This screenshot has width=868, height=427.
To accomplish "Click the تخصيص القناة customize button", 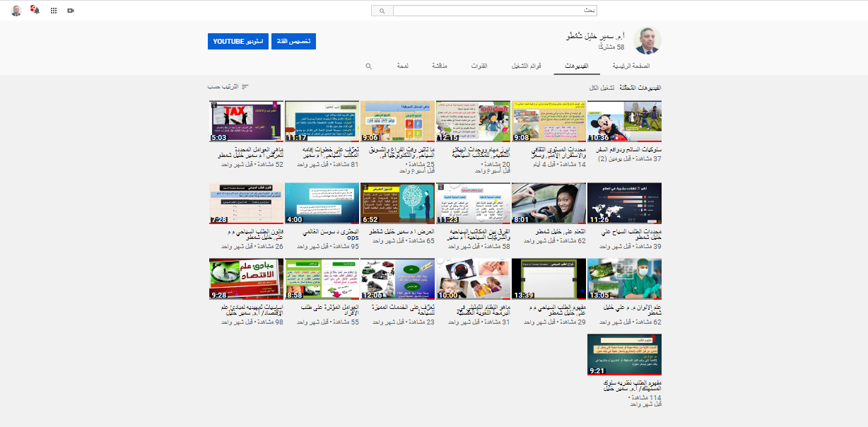I will (x=293, y=41).
